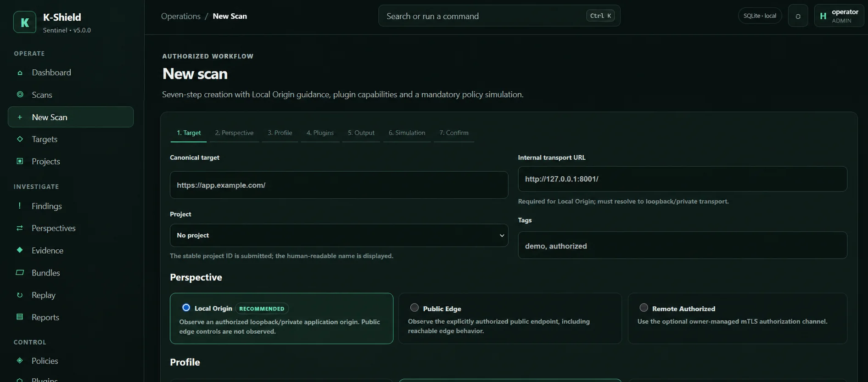Click the Dashboard home icon
Screen dimensions: 868x382
(x=20, y=73)
